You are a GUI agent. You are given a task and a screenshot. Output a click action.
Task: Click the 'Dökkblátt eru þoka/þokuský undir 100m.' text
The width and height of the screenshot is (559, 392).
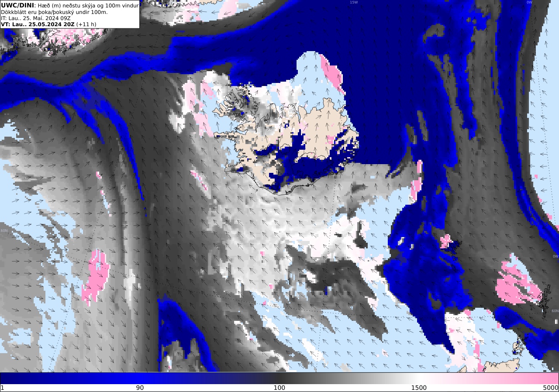pos(54,12)
